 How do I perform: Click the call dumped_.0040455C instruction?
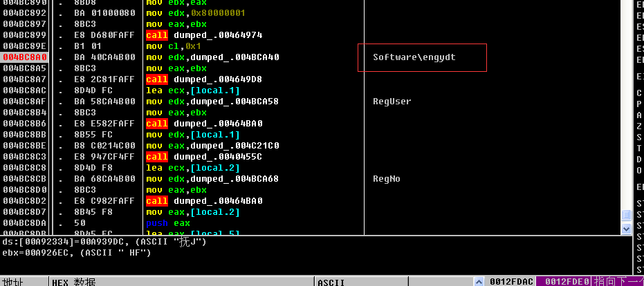[204, 157]
